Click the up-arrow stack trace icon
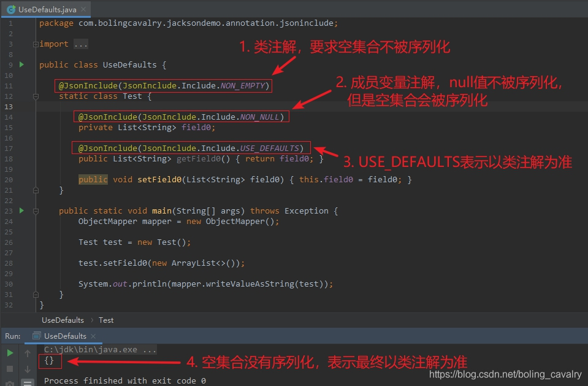The width and height of the screenshot is (588, 386). pos(28,353)
